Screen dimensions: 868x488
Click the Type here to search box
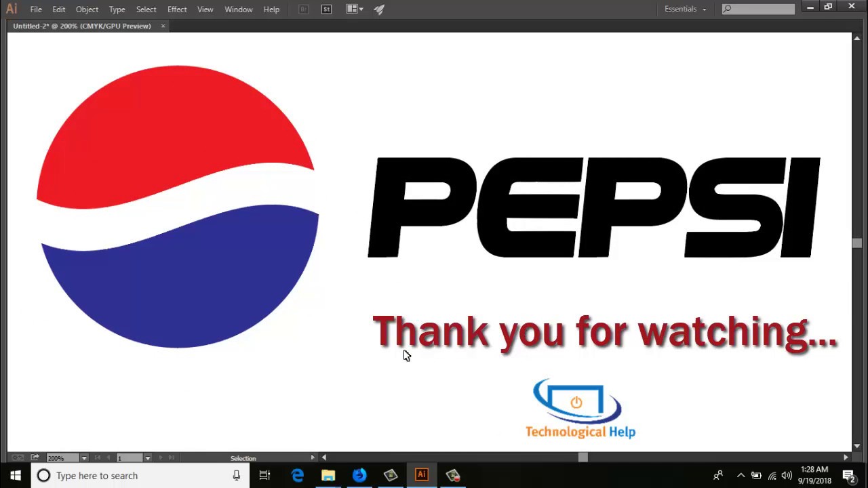tap(140, 475)
